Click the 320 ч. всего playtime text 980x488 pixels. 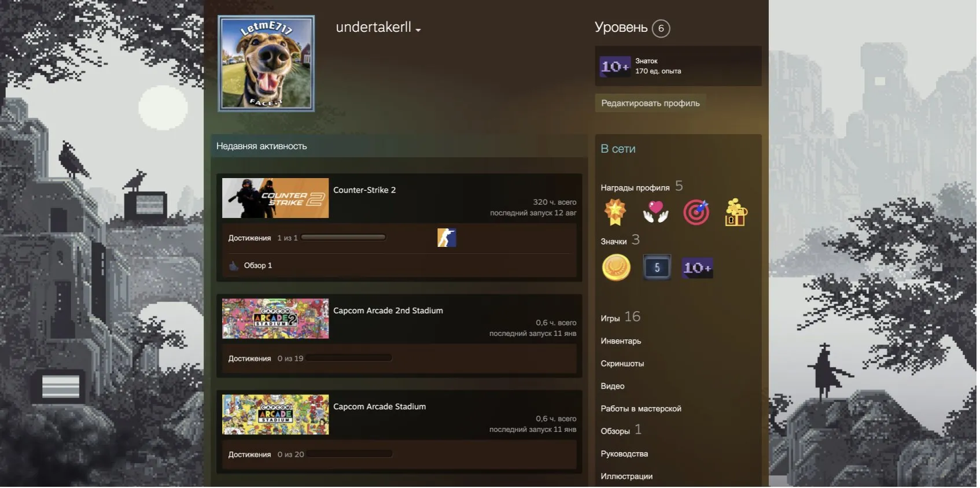[x=554, y=202]
